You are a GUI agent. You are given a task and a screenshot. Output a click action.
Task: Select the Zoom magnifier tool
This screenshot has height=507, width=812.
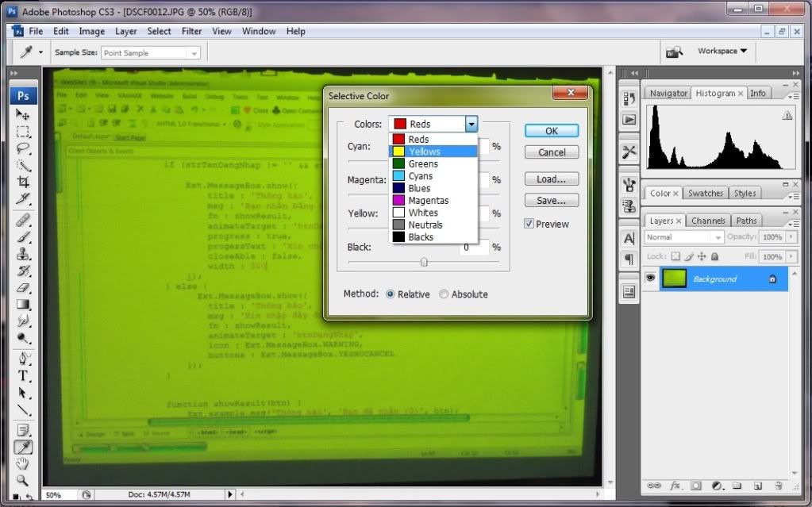coord(24,479)
